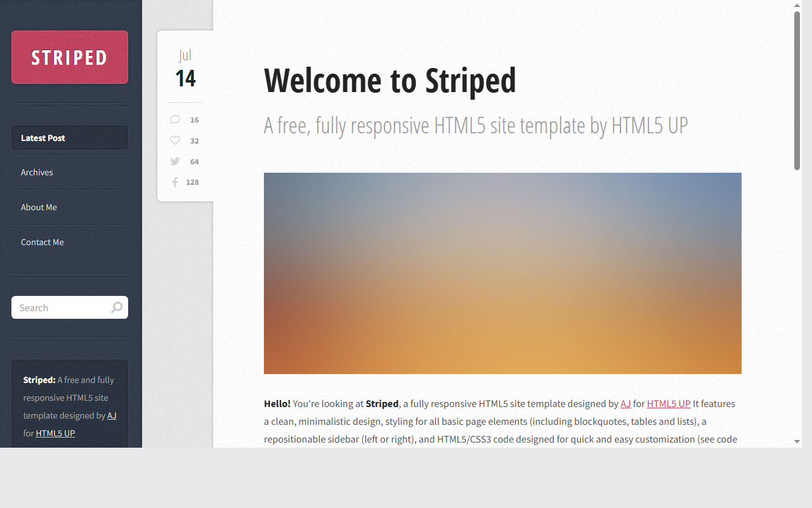Click the search magnifier icon
The width and height of the screenshot is (812, 508).
(117, 308)
